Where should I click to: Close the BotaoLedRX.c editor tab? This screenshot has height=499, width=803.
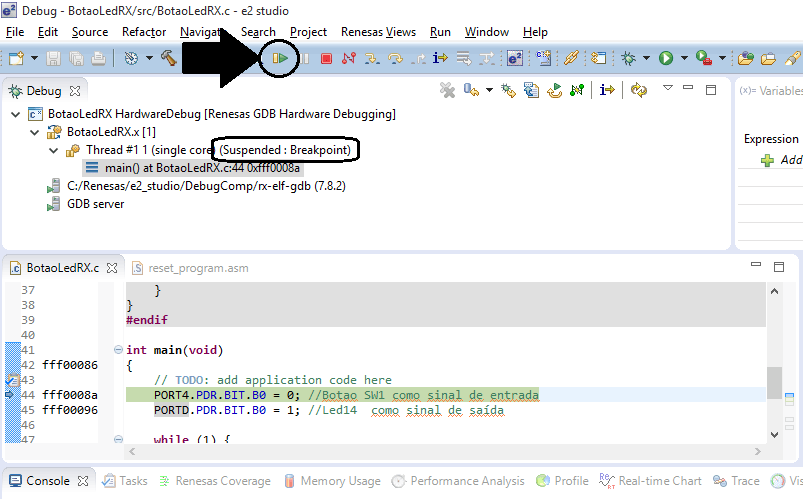coord(112,268)
